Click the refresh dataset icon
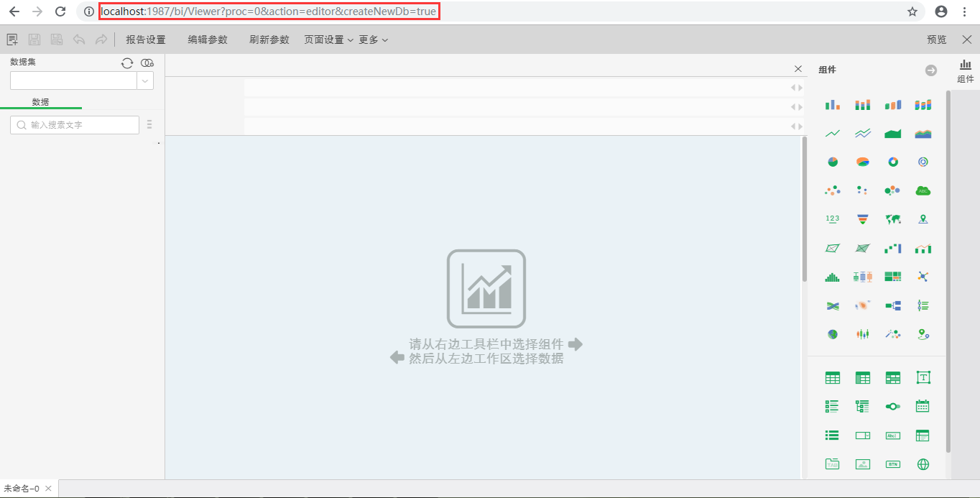The width and height of the screenshot is (980, 498). coord(127,63)
